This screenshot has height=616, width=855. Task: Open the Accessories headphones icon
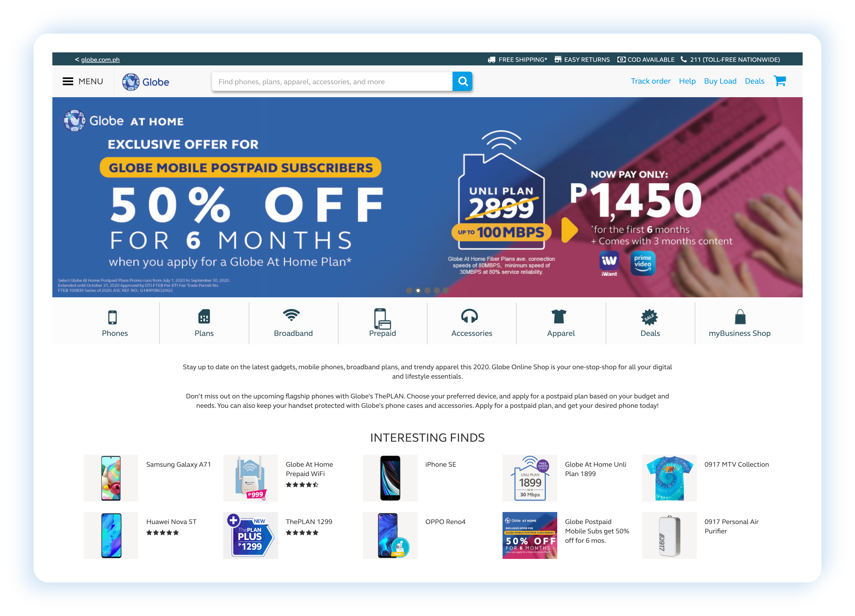[469, 316]
